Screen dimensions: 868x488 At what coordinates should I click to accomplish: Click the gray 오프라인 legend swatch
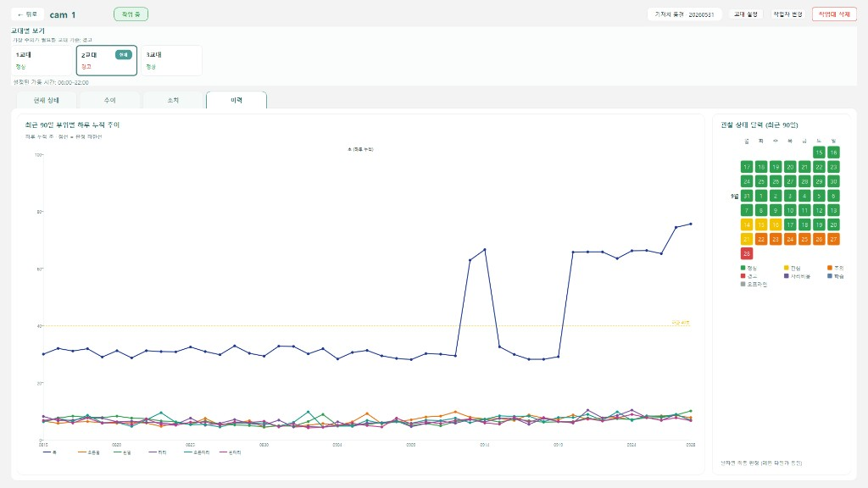pyautogui.click(x=743, y=284)
